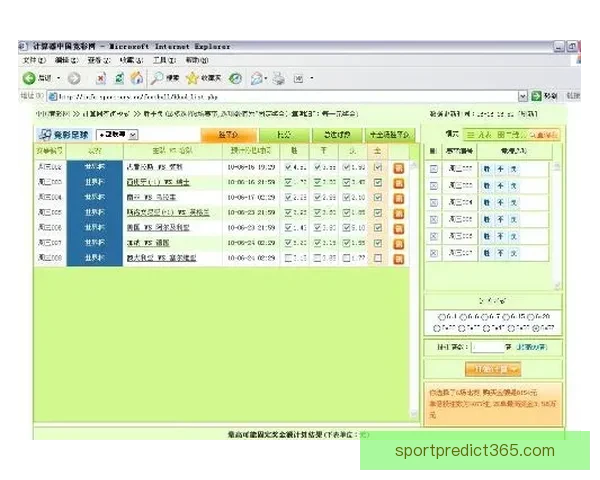The width and height of the screenshot is (600, 480).
Task: Open the 编辑 Edit menu
Action: click(x=67, y=60)
